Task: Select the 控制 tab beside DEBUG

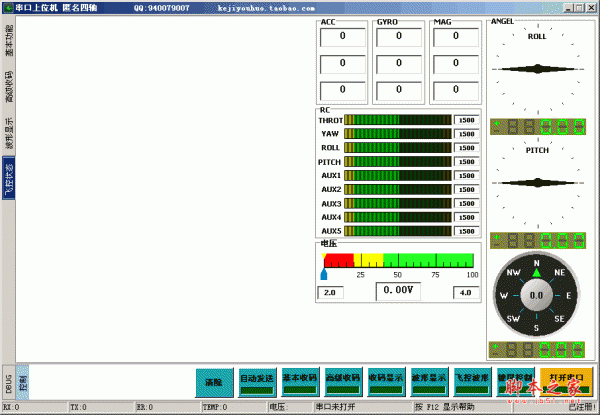Action: point(23,382)
